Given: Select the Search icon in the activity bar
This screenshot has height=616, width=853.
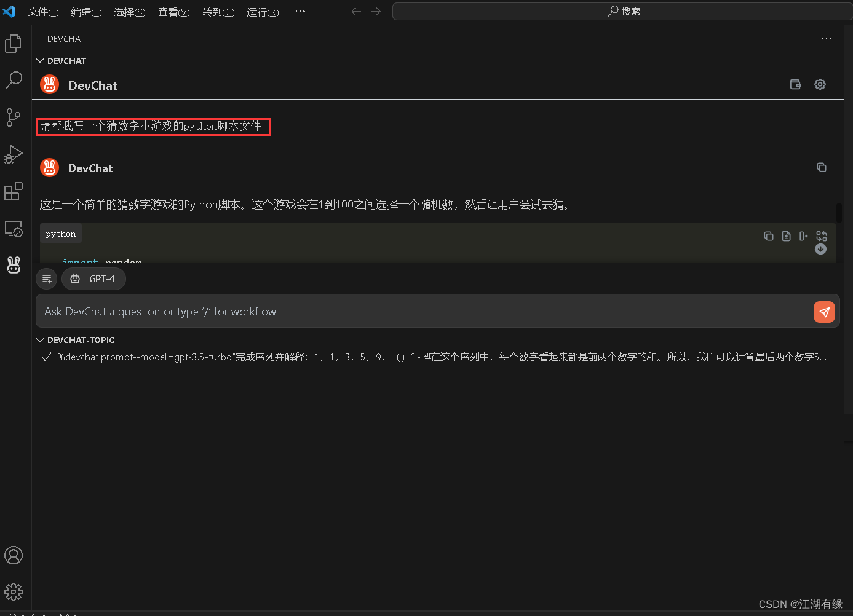Looking at the screenshot, I should [x=14, y=80].
